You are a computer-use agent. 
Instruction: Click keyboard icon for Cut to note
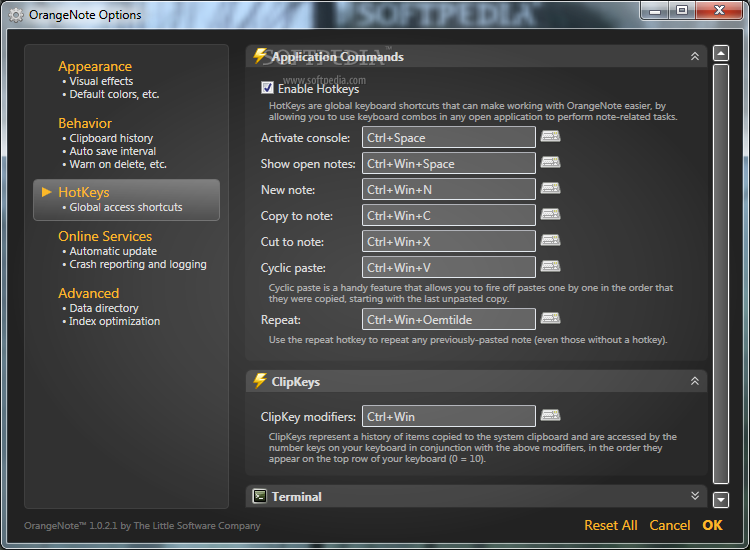[550, 240]
